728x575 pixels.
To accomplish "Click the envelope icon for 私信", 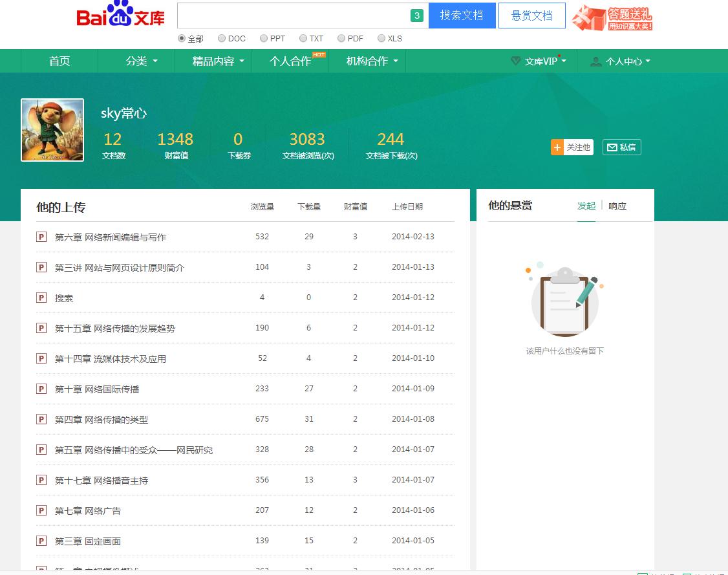I will [x=612, y=147].
